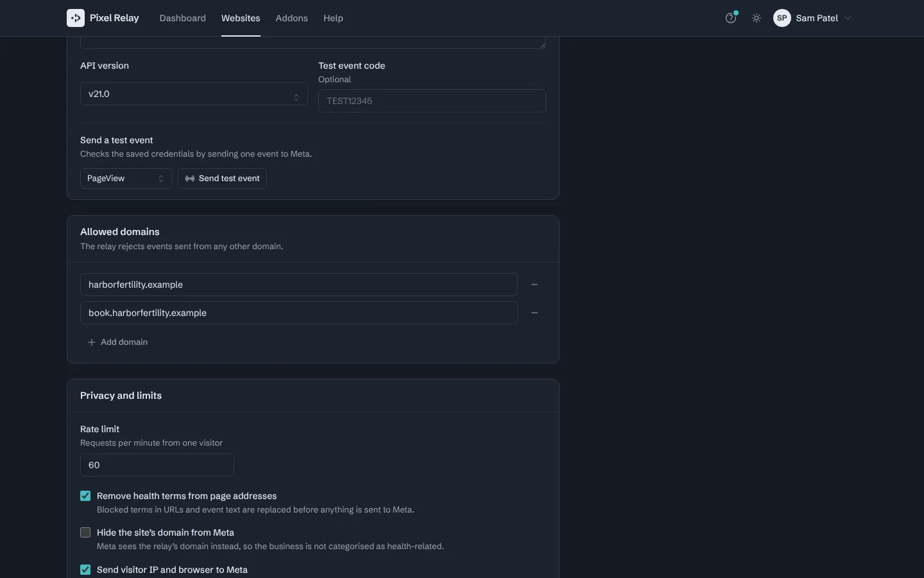Screen dimensions: 924x578
Task: Go to the Dashboard tab
Action: click(183, 18)
